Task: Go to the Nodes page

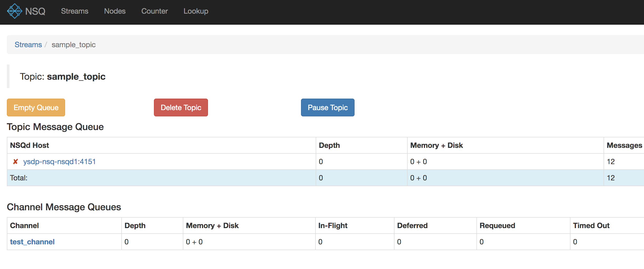Action: point(115,11)
